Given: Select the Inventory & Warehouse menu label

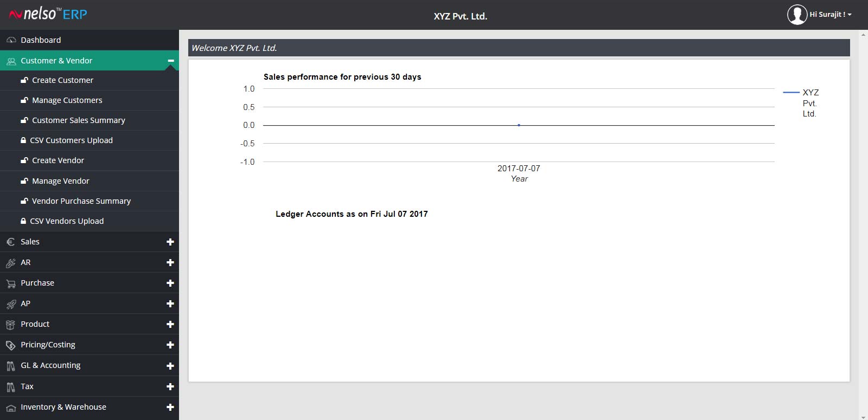Looking at the screenshot, I should pyautogui.click(x=63, y=407).
